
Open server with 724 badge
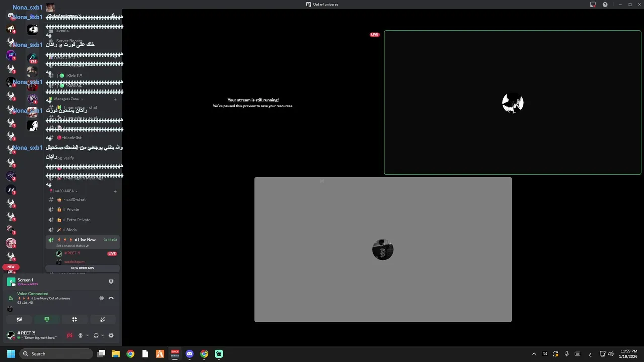point(32,58)
